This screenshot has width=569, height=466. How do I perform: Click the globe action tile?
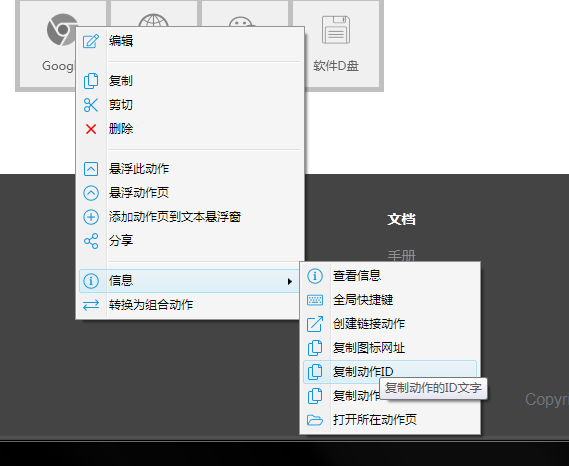click(153, 15)
